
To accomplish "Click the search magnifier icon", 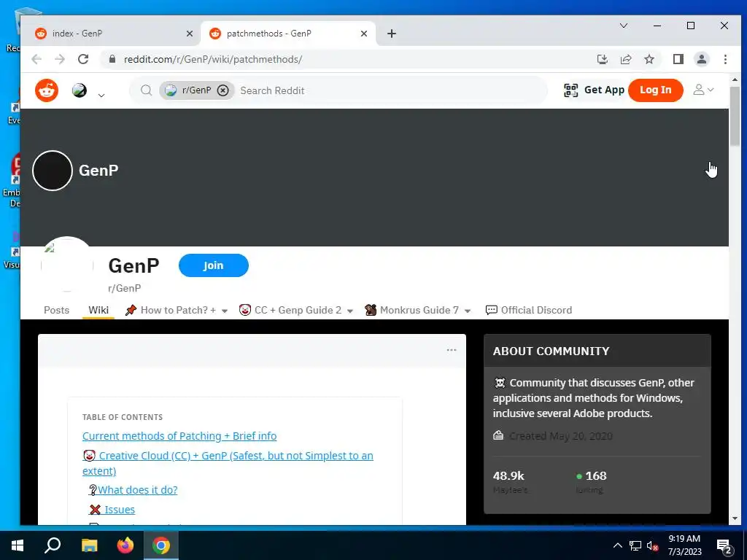I will [146, 90].
